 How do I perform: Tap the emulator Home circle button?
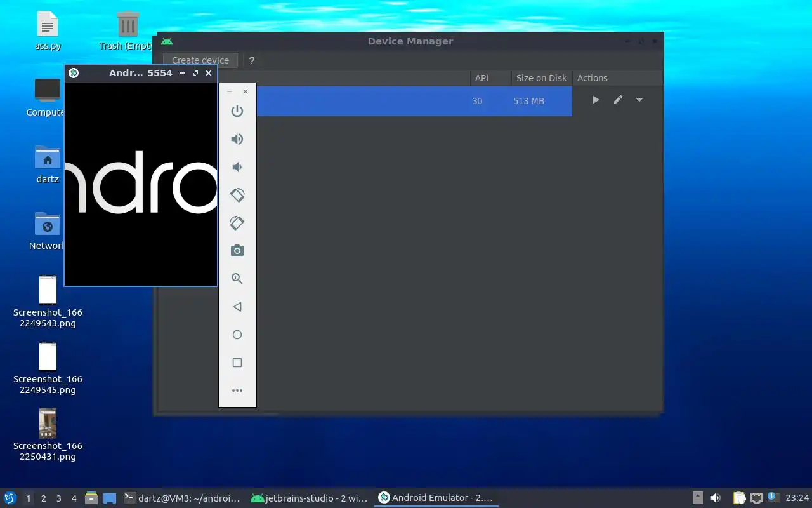point(237,335)
